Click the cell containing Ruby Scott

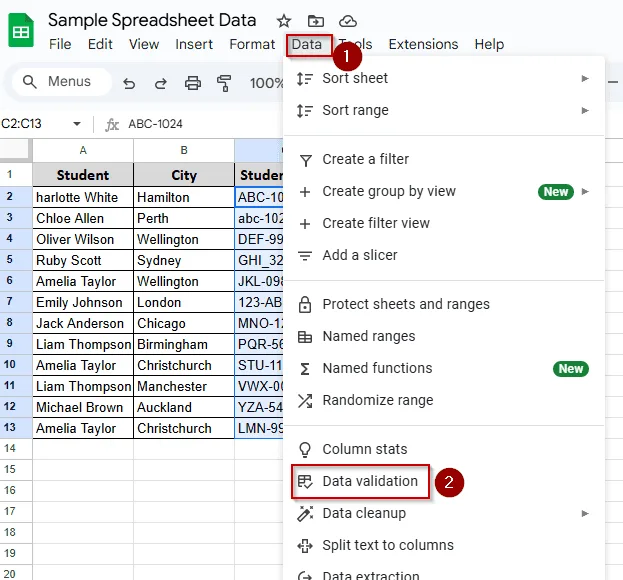[83, 260]
